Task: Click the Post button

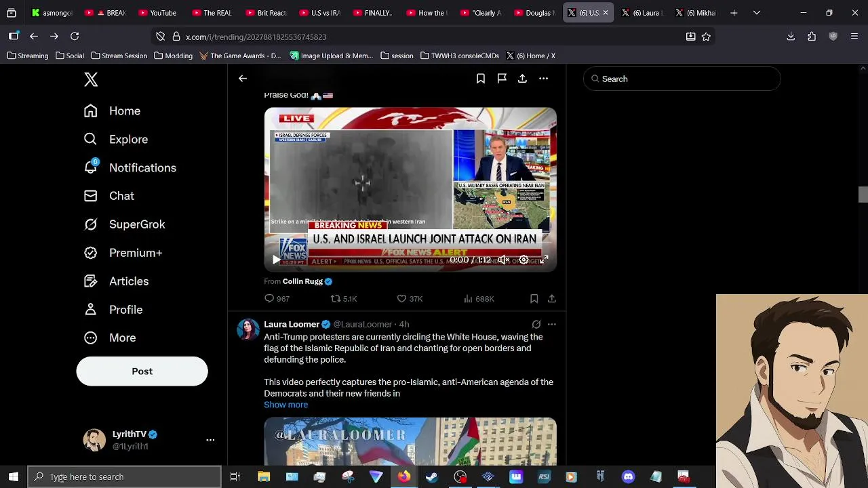Action: click(x=142, y=371)
